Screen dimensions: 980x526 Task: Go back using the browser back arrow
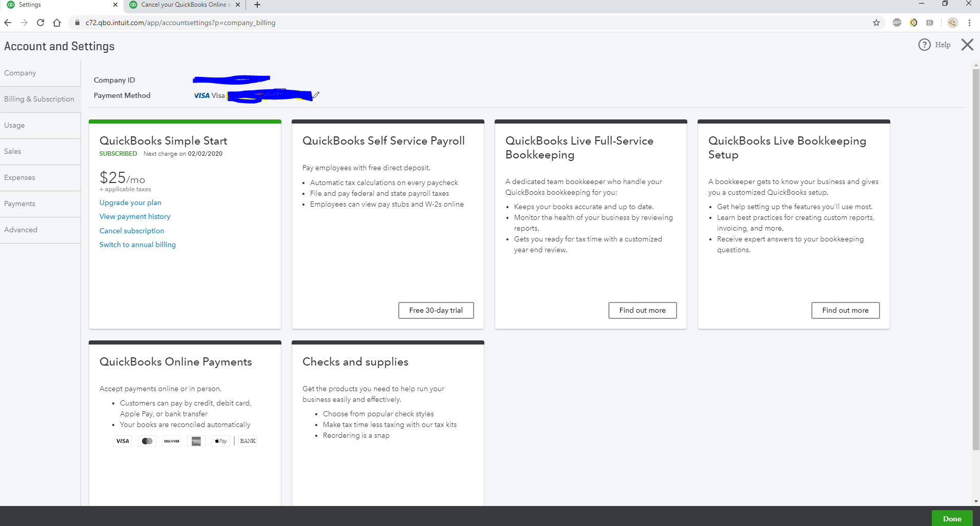(x=8, y=23)
